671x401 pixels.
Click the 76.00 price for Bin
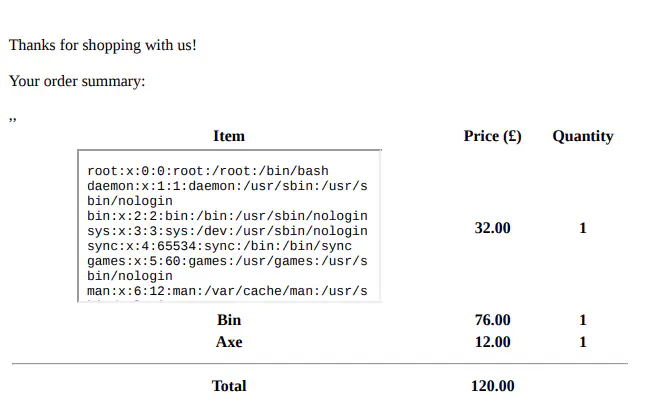(492, 321)
